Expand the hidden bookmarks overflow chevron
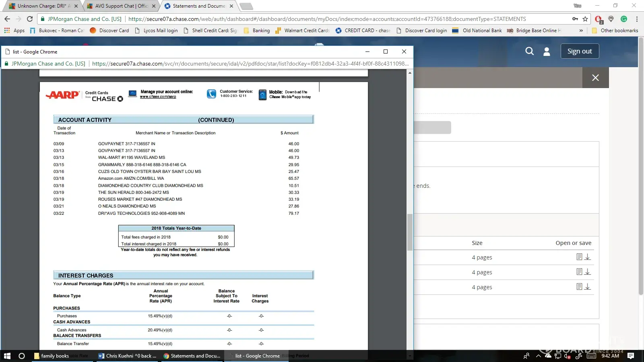The height and width of the screenshot is (362, 644). click(x=581, y=31)
